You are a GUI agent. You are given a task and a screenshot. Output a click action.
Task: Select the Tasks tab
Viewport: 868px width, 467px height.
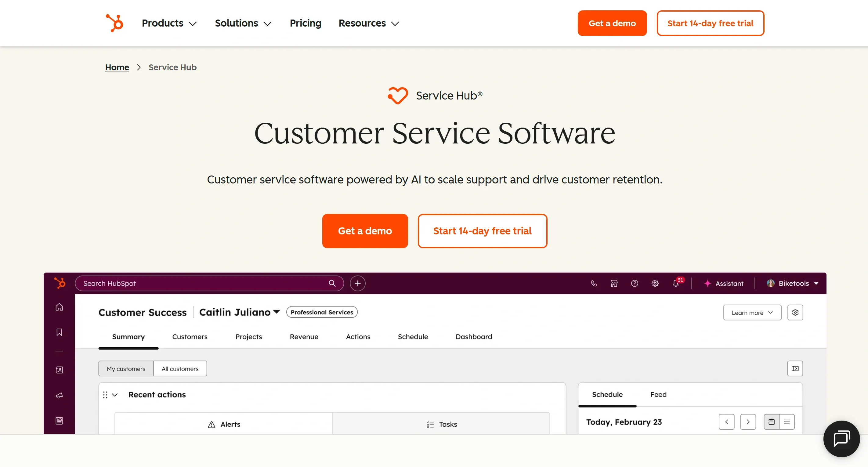[441, 424]
